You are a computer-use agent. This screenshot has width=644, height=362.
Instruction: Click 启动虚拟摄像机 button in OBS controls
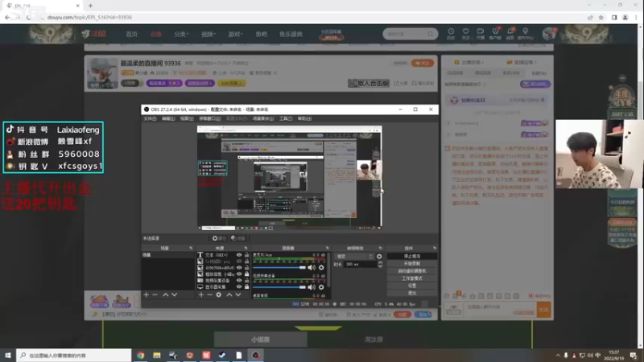point(412,271)
